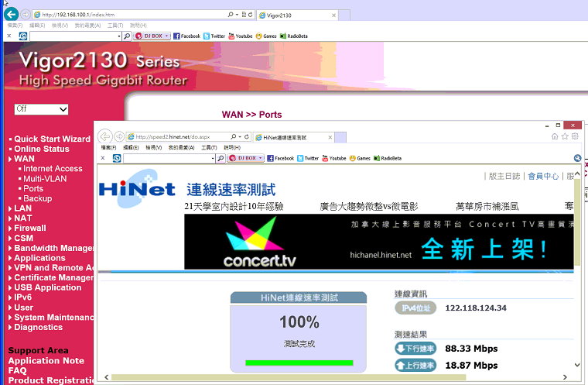The width and height of the screenshot is (588, 385).
Task: Open the Application Note support link
Action: pyautogui.click(x=46, y=360)
